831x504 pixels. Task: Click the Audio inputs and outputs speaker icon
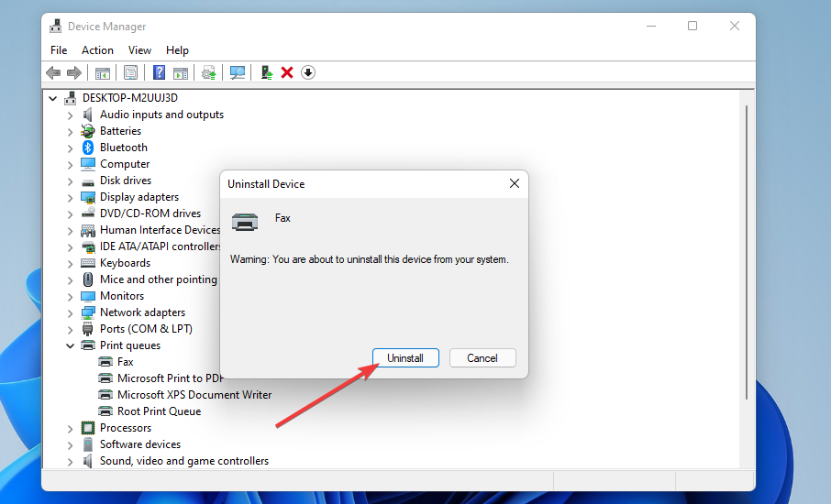88,115
